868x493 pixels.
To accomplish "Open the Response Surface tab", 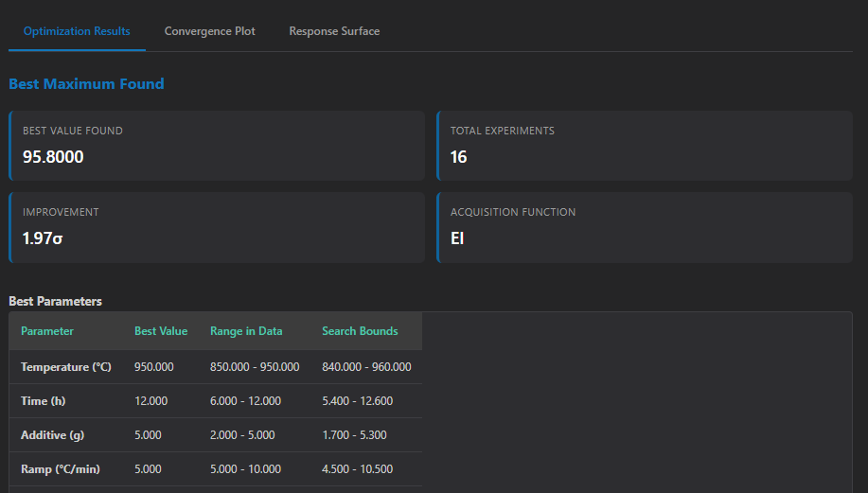I will point(334,31).
